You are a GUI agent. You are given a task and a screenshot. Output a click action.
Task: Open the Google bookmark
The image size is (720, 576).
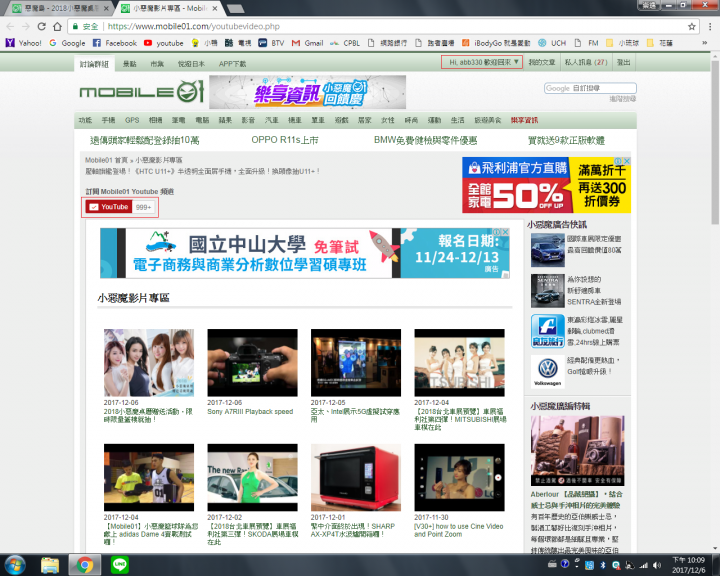point(67,43)
